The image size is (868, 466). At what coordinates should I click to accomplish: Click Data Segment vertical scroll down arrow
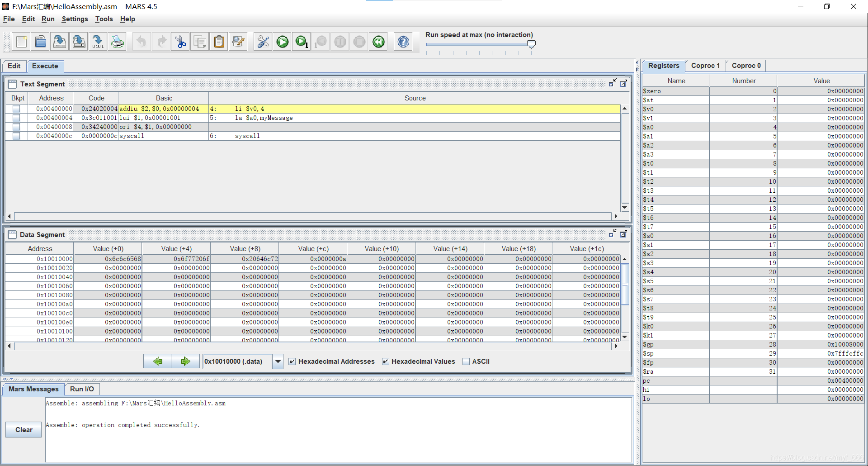click(x=625, y=337)
